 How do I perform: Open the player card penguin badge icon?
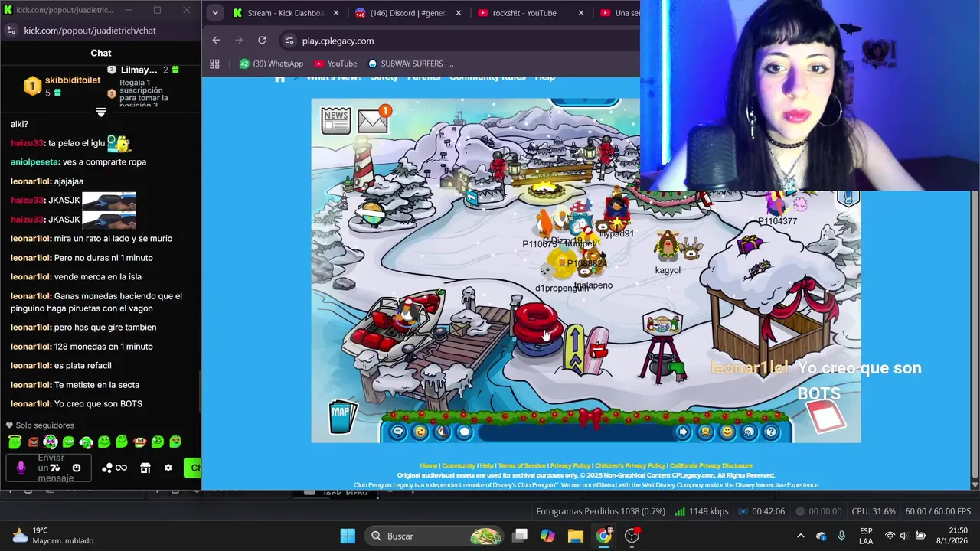point(704,432)
